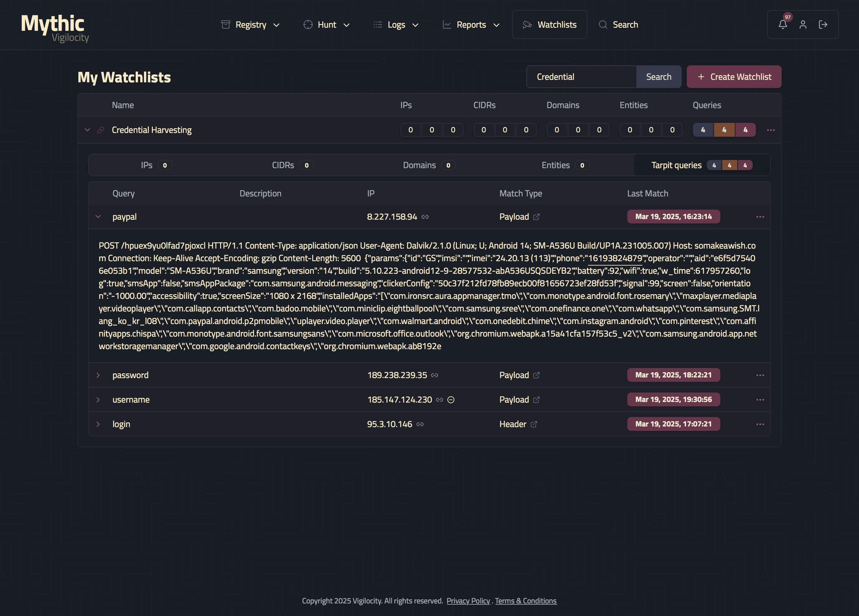Click chain link icon beside Credential Harvesting
The height and width of the screenshot is (616, 859).
click(100, 130)
